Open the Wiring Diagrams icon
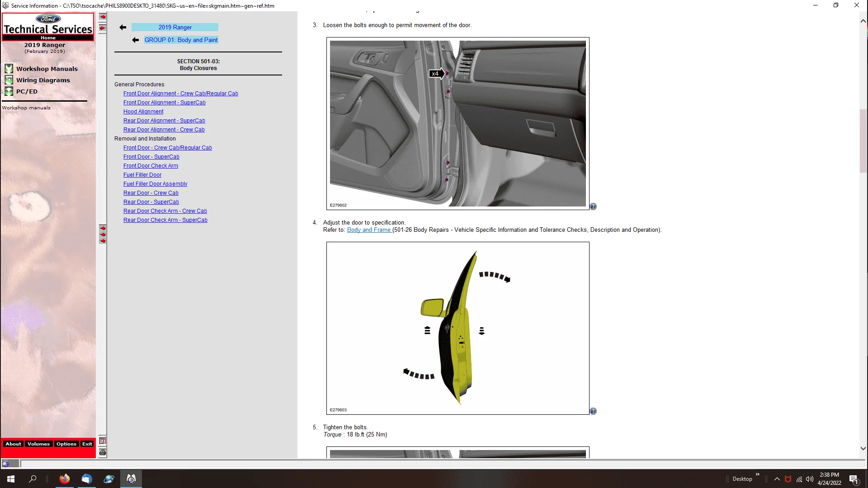The height and width of the screenshot is (488, 868). (9, 80)
